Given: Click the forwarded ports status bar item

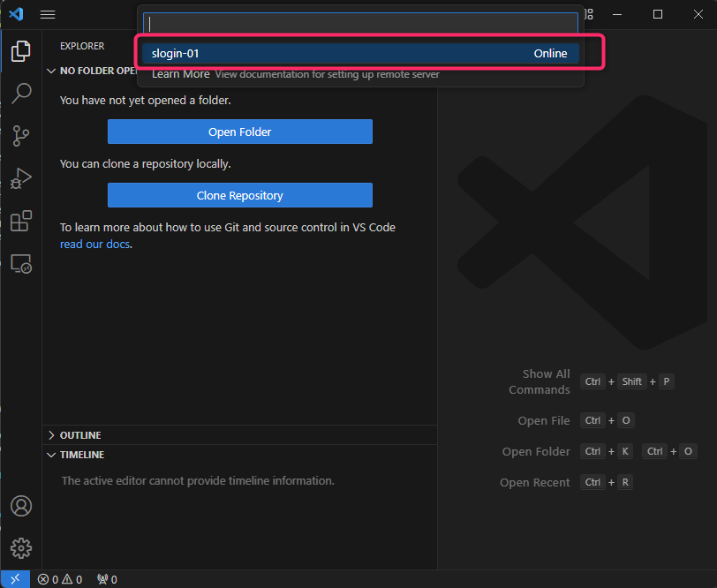Looking at the screenshot, I should click(x=108, y=579).
